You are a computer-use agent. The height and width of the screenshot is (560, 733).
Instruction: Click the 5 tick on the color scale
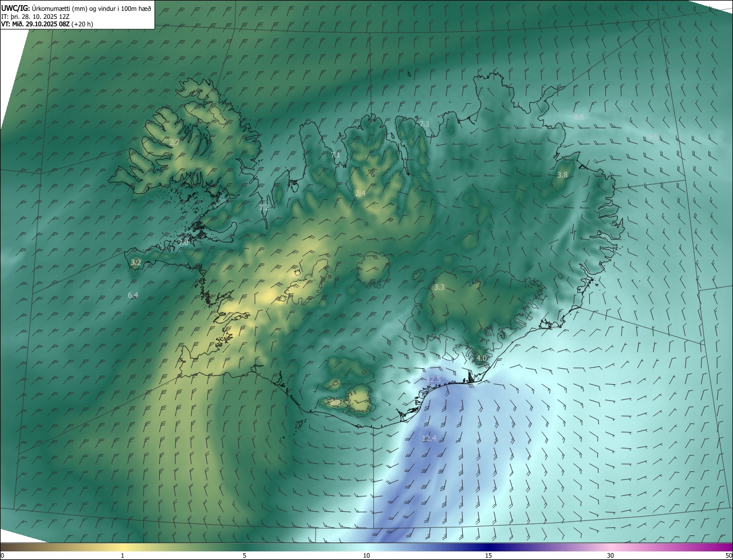(x=245, y=555)
